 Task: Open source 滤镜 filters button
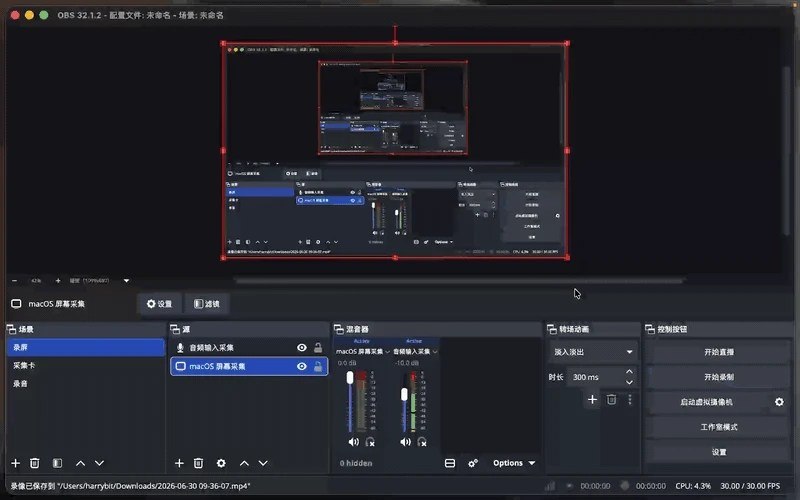pyautogui.click(x=207, y=304)
